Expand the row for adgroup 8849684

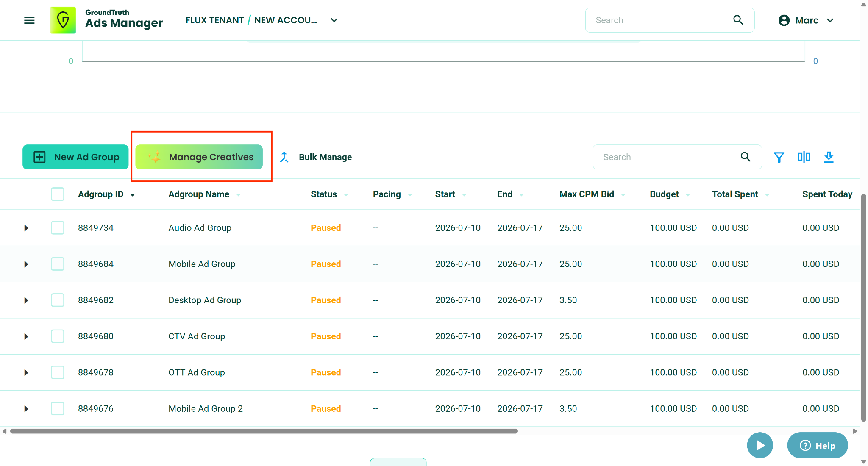click(26, 264)
